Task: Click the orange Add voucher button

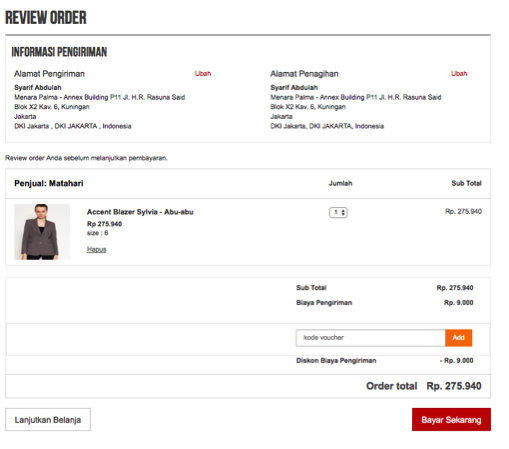Action: (458, 338)
